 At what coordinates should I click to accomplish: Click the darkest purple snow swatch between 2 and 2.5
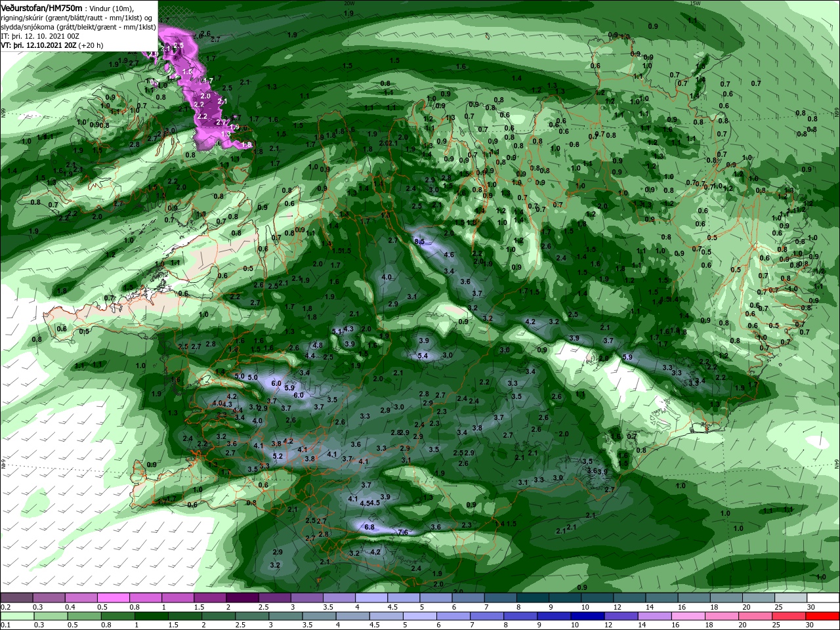[241, 598]
